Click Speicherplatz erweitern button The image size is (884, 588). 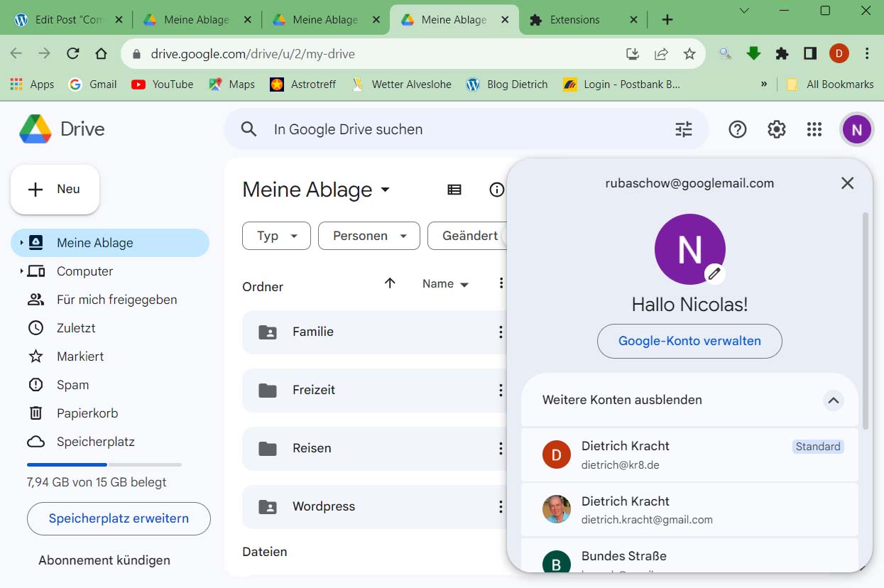[x=119, y=518]
